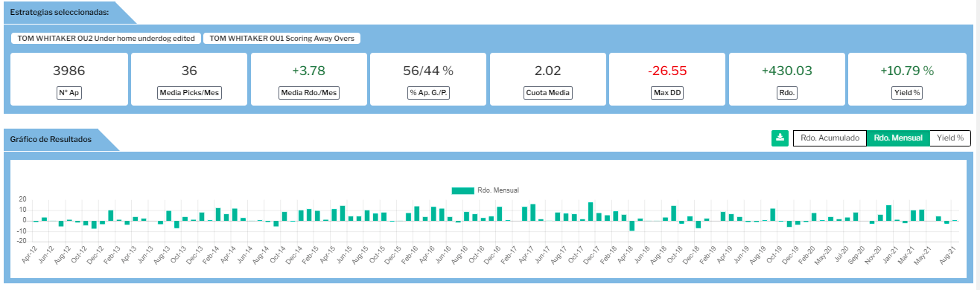Switch chart to Yield % view
Screen dimensions: 980x290
click(x=950, y=138)
